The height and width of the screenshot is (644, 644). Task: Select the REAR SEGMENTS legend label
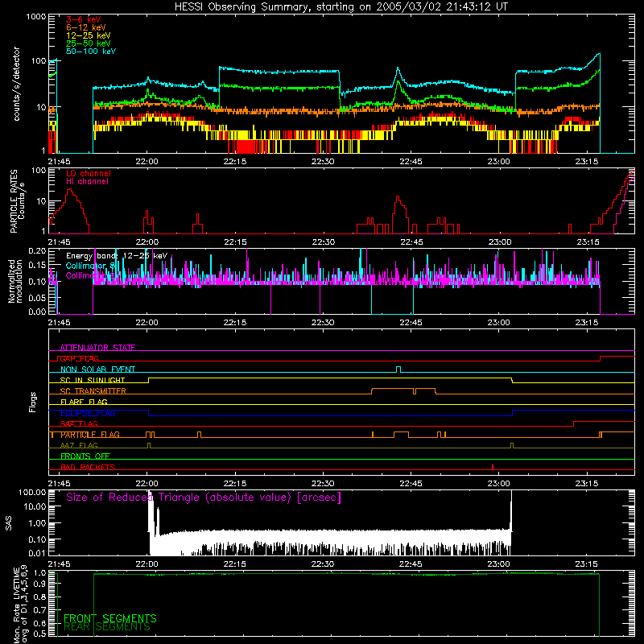click(x=107, y=627)
